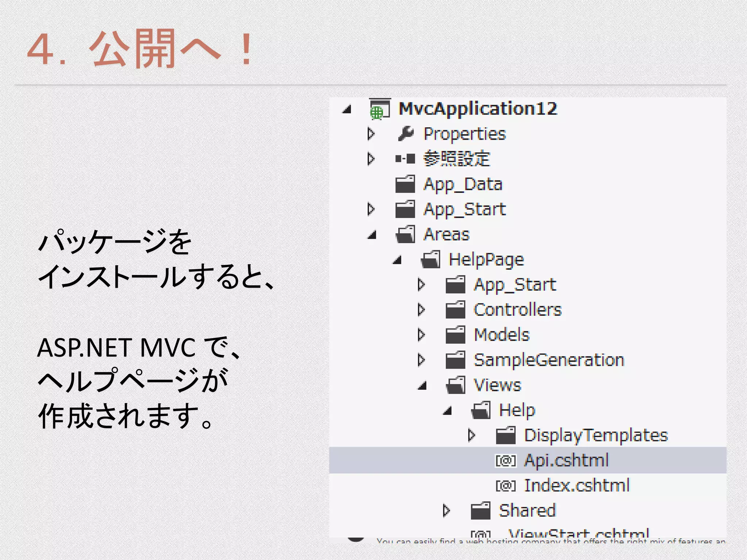The height and width of the screenshot is (560, 747).
Task: Click the MvcApplication12 project icon
Action: click(x=380, y=109)
